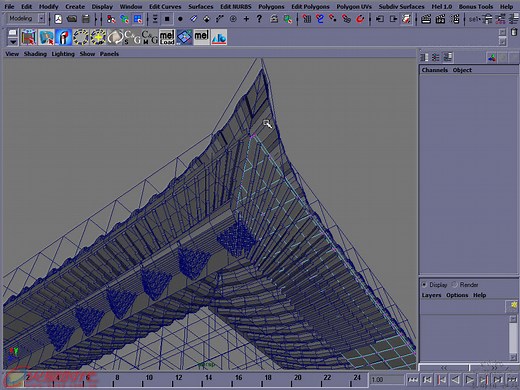Enable snap to grids icon
The height and width of the screenshot is (390, 520).
307,19
